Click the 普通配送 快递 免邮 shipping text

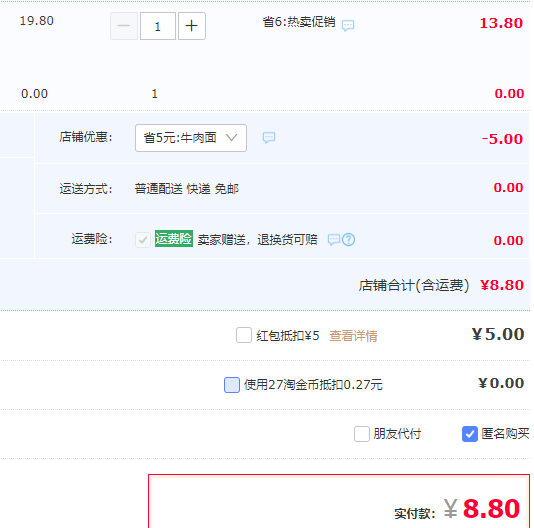click(187, 188)
